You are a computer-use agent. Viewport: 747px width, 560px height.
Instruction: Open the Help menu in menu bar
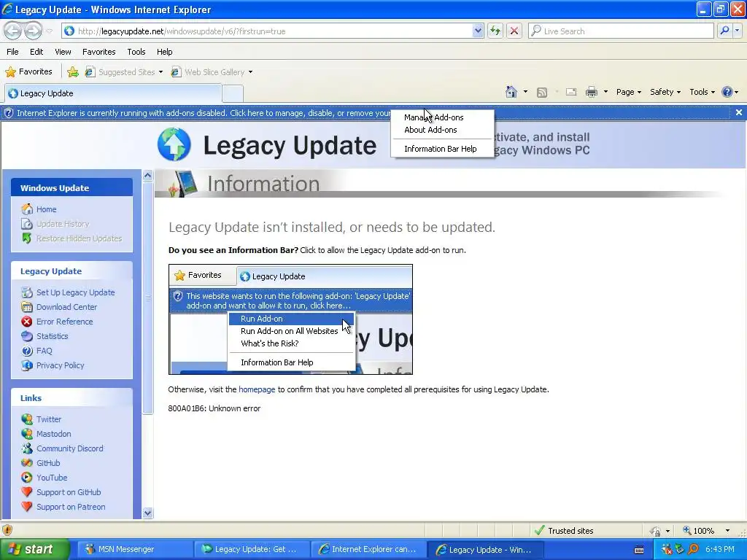tap(164, 52)
